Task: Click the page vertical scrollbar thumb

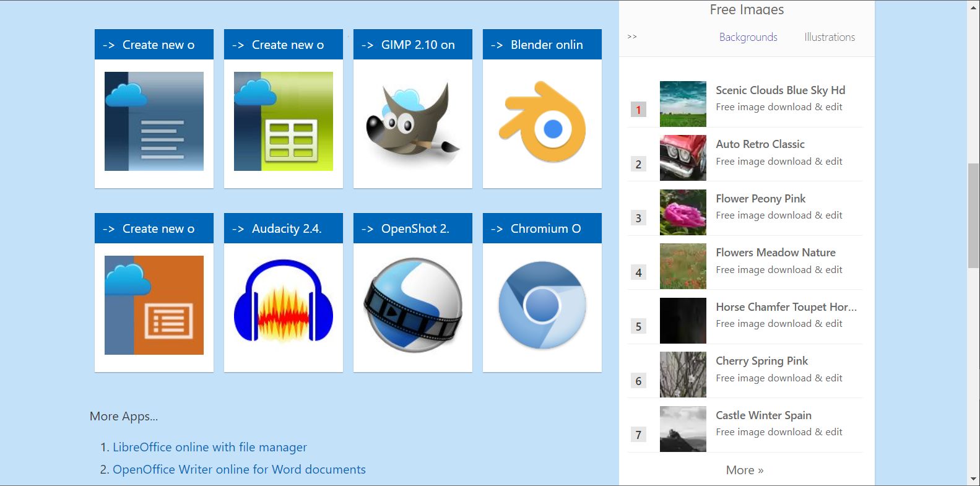Action: 973,215
